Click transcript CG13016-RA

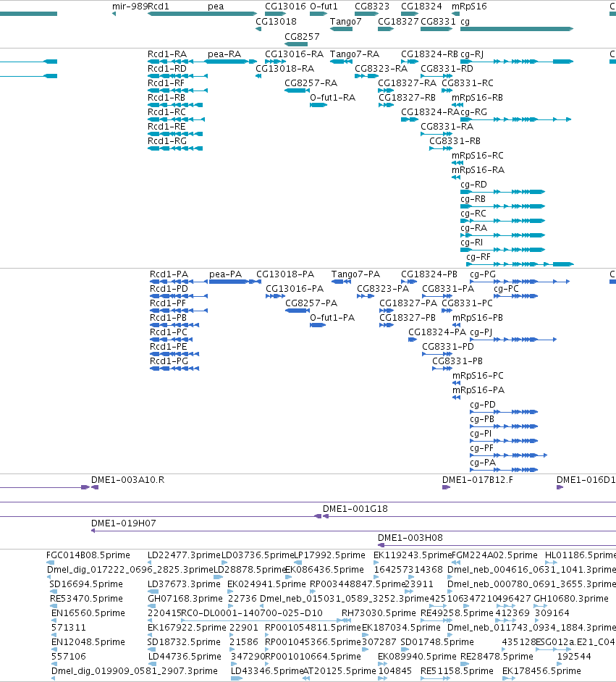click(294, 54)
